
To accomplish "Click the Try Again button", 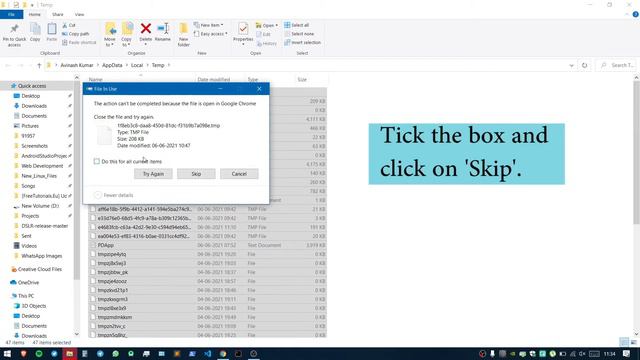I will (153, 174).
